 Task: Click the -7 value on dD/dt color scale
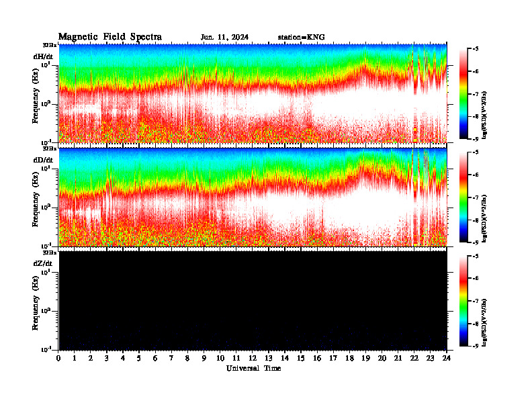pyautogui.click(x=476, y=197)
